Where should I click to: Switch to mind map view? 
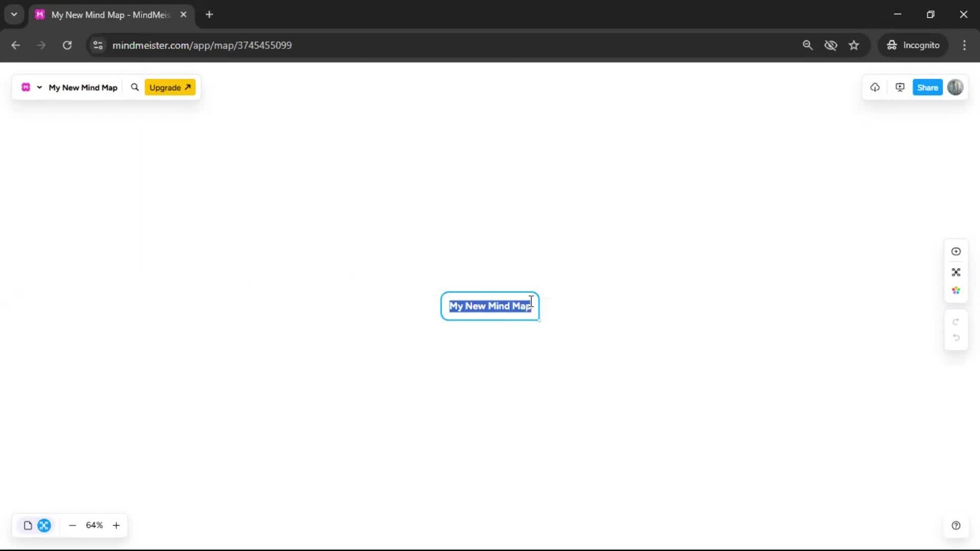tap(44, 525)
